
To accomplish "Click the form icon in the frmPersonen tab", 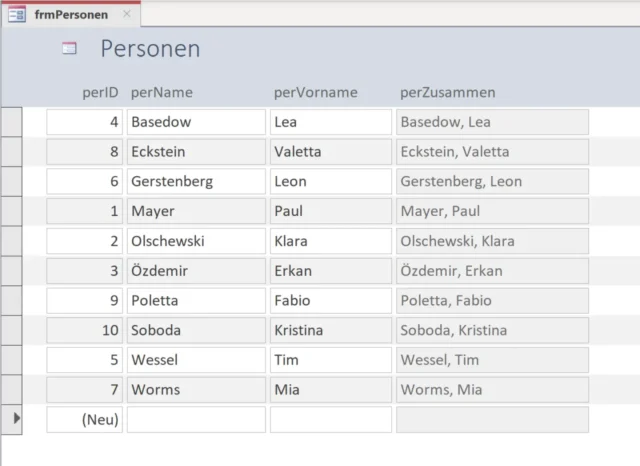I will tap(17, 15).
